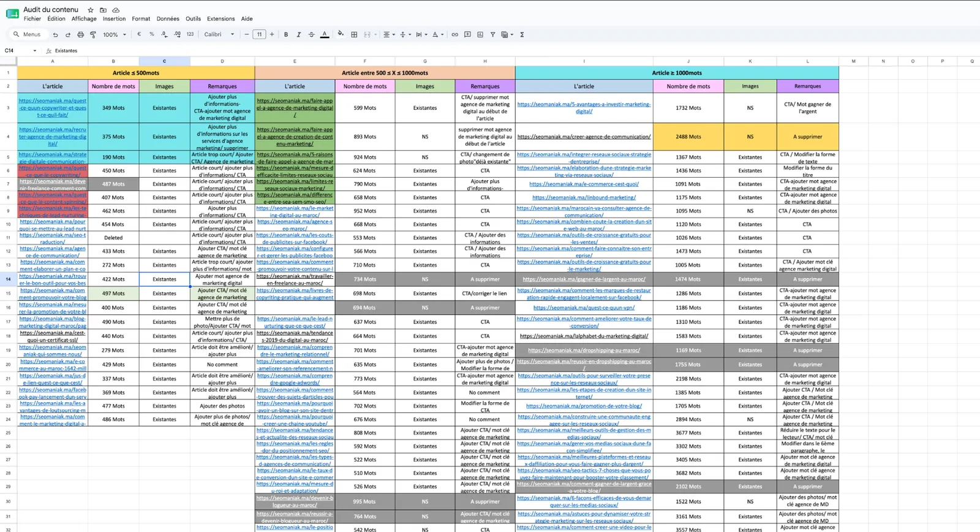980x532 pixels.
Task: Print the spreadsheet using the printer icon
Action: [80, 35]
